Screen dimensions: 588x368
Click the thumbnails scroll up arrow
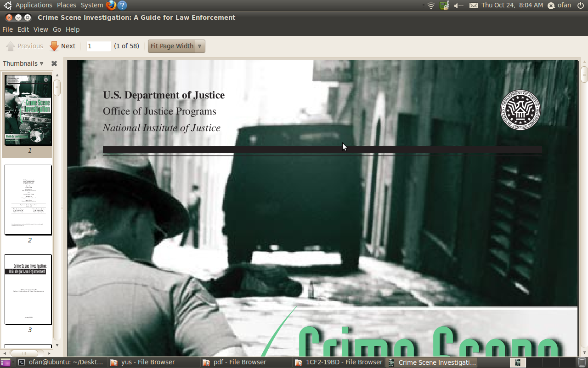point(57,75)
